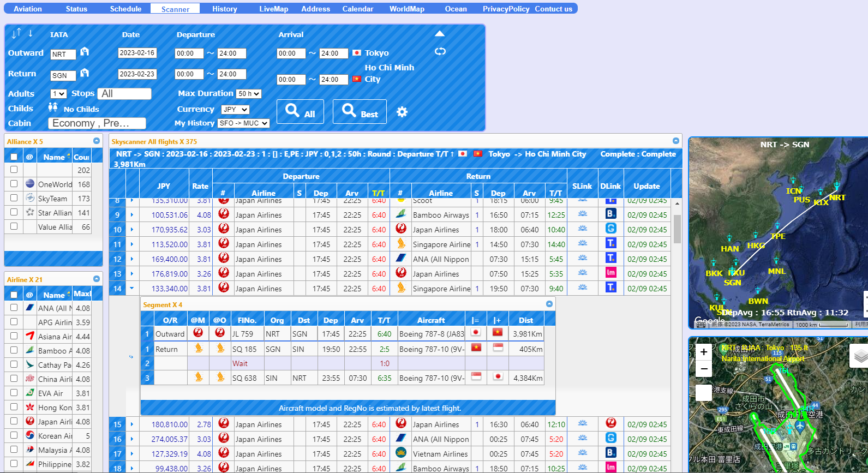The height and width of the screenshot is (473, 868).
Task: Click the outward date field 2023-02-16
Action: click(x=137, y=53)
